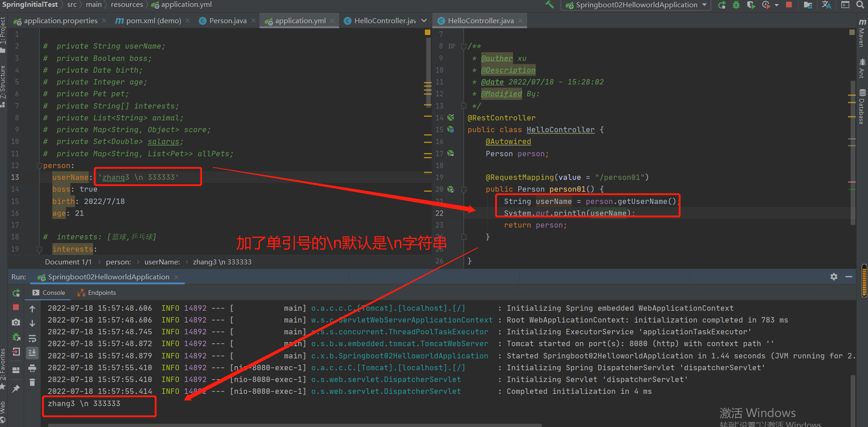Screen dimensions: 868x427
Task: Click the gutter icon beside line 15
Action: click(x=451, y=129)
